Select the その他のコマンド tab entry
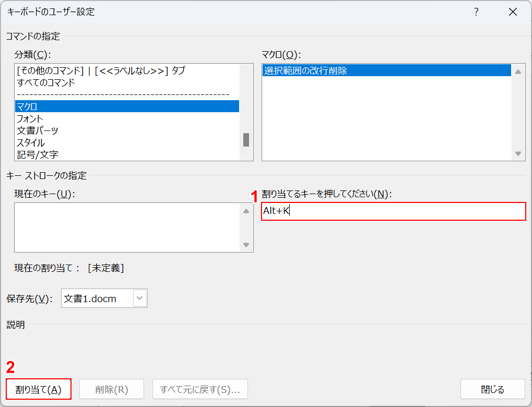The height and width of the screenshot is (407, 532). click(127, 70)
